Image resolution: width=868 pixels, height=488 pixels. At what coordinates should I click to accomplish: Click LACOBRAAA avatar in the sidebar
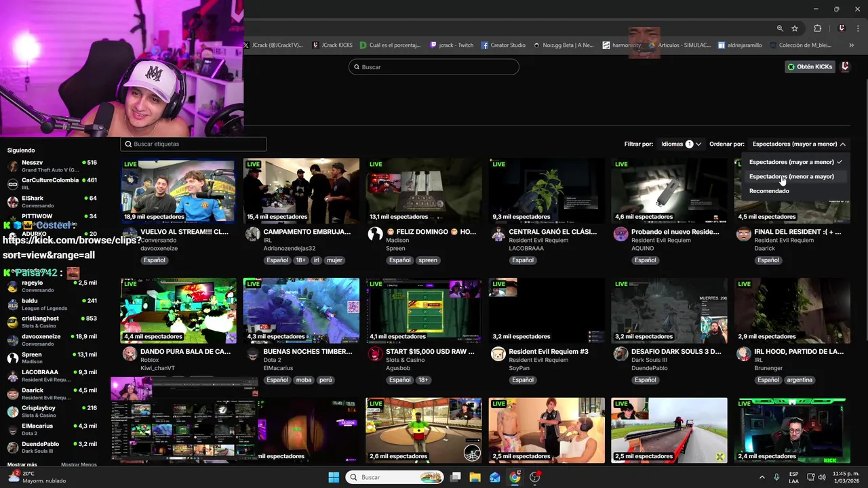[x=13, y=375]
